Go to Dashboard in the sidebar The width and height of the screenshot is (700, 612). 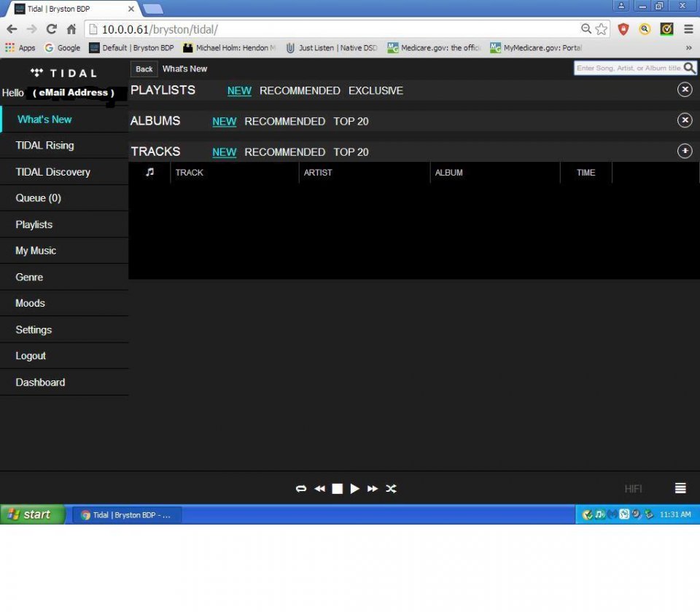pyautogui.click(x=64, y=382)
